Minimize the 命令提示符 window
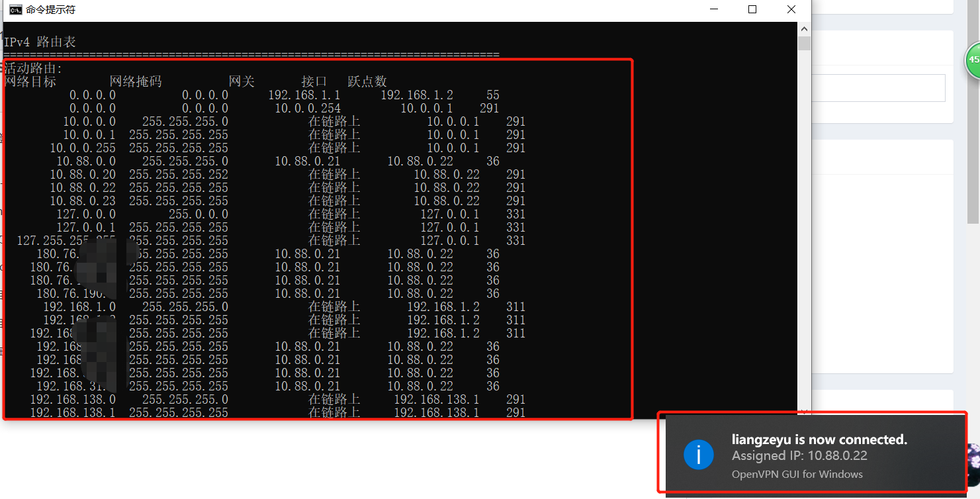This screenshot has width=980, height=499. pos(714,10)
